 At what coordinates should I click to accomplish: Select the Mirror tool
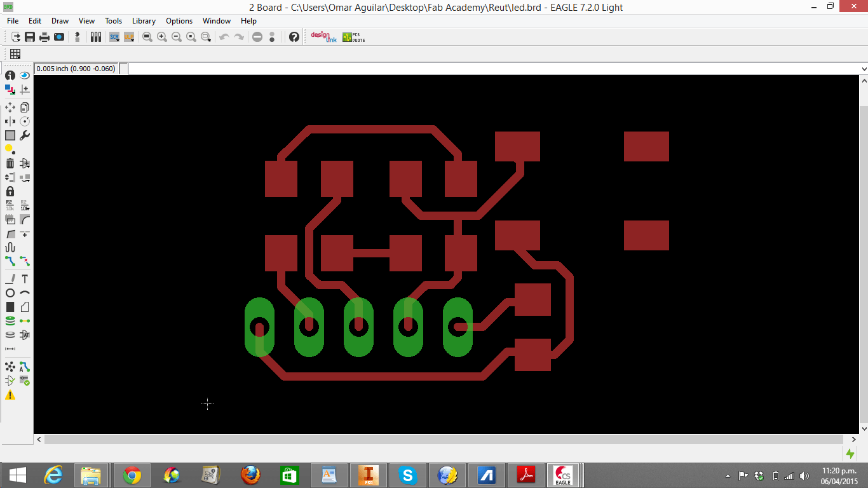click(x=10, y=121)
